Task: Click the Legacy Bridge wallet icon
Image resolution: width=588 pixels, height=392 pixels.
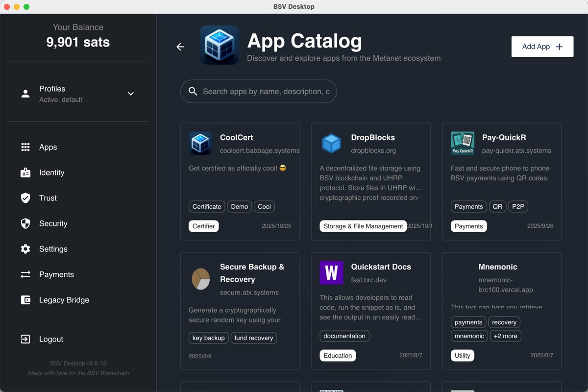Action: click(x=25, y=300)
